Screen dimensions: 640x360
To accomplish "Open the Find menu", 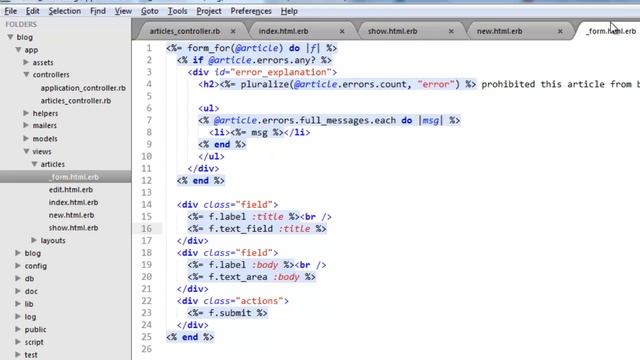I will (98, 11).
